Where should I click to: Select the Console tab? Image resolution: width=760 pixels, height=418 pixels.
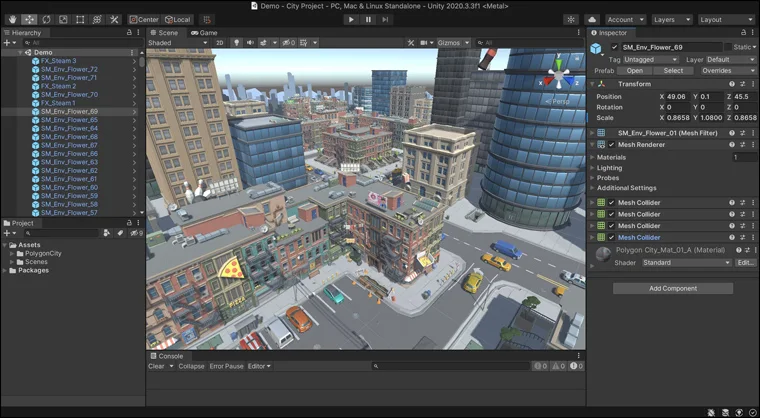[167, 356]
